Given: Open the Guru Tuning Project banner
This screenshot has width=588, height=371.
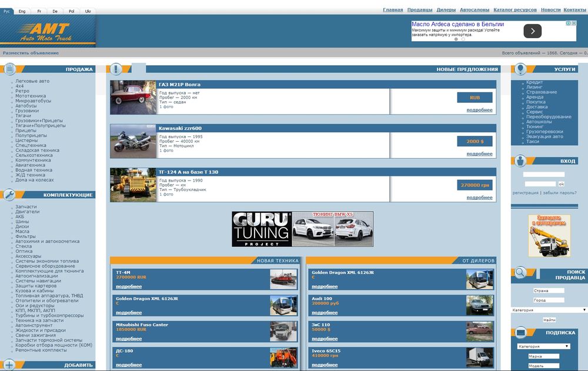Looking at the screenshot, I should pos(303,229).
